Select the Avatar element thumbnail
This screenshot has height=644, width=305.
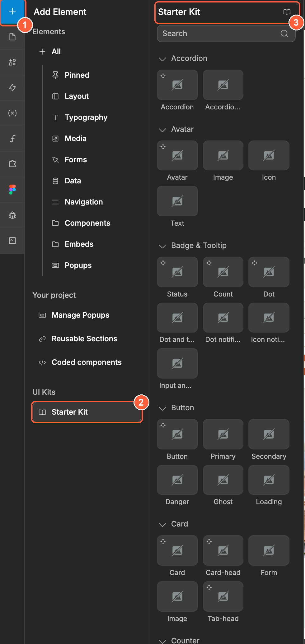click(177, 155)
